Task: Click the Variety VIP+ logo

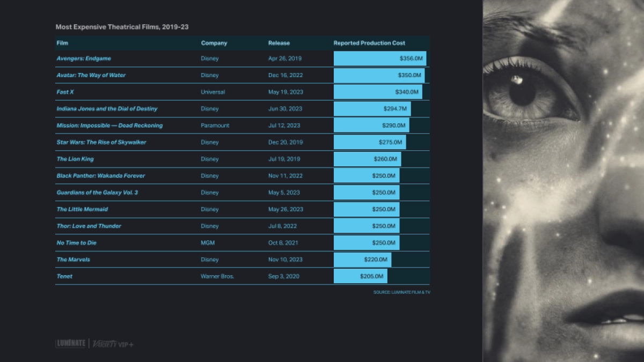Action: click(113, 343)
